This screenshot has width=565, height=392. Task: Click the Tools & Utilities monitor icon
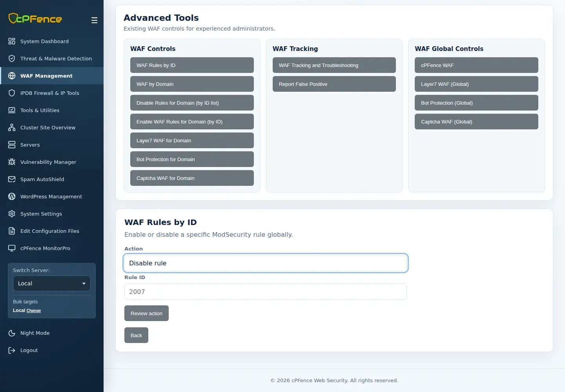click(x=12, y=110)
